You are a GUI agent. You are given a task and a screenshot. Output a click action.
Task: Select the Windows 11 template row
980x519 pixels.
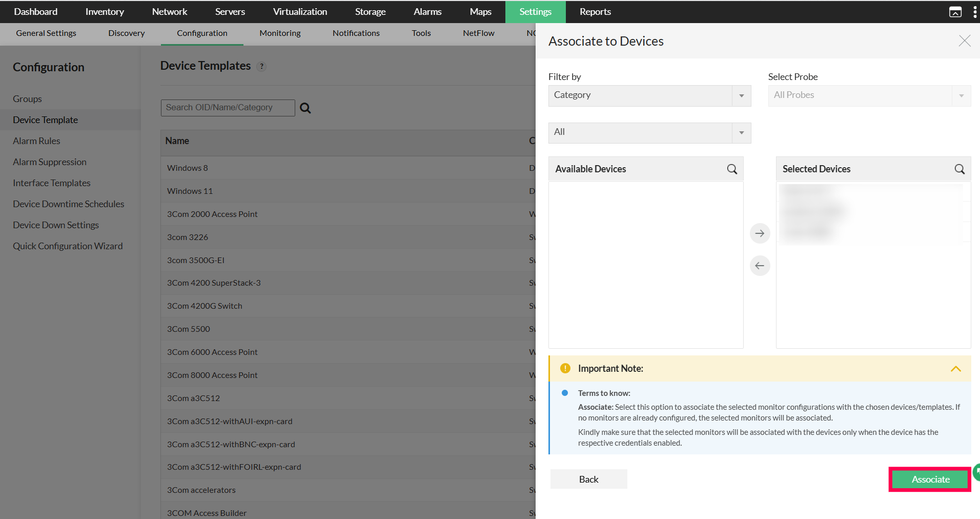pyautogui.click(x=348, y=191)
